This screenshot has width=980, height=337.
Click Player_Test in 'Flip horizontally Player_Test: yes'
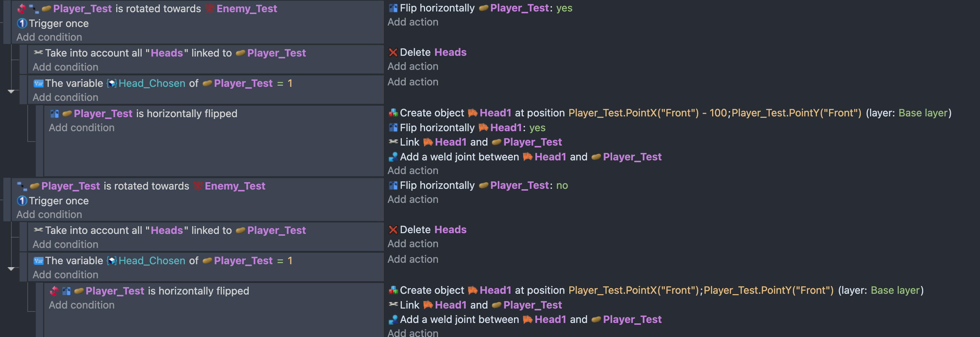click(519, 8)
